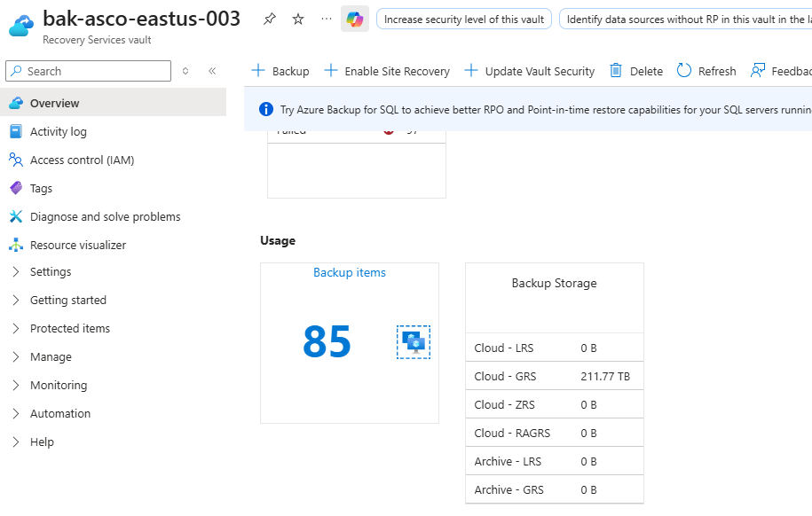This screenshot has height=516, width=812.
Task: Click the 85 backup items count
Action: (327, 341)
